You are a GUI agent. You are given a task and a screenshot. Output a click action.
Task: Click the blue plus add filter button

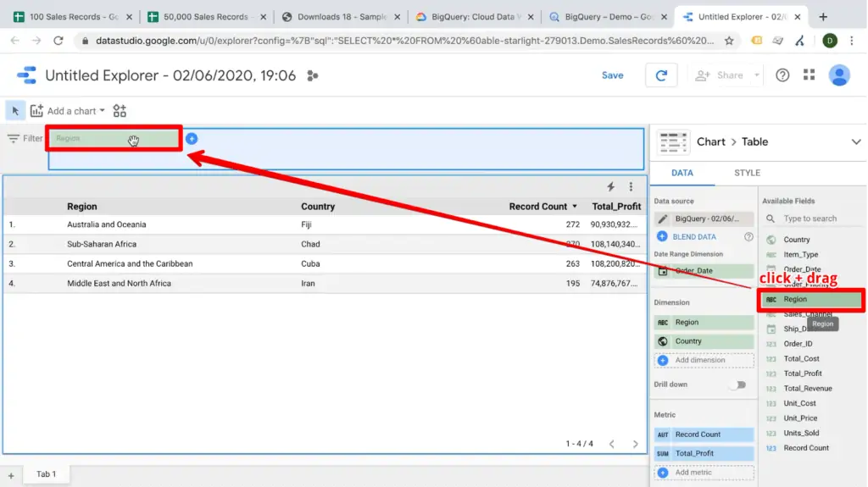pyautogui.click(x=192, y=138)
